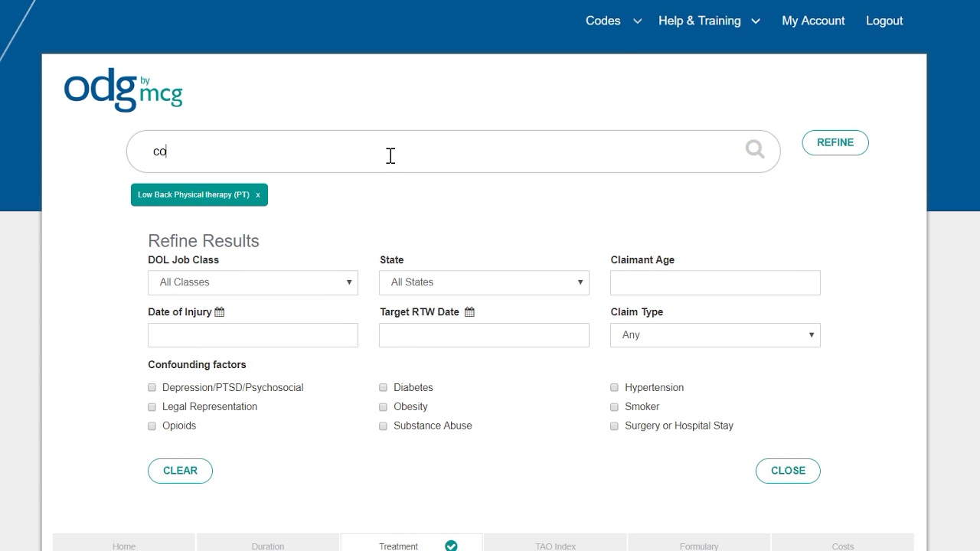Toggle the Smoker checkbox
The image size is (980, 551).
pos(615,407)
